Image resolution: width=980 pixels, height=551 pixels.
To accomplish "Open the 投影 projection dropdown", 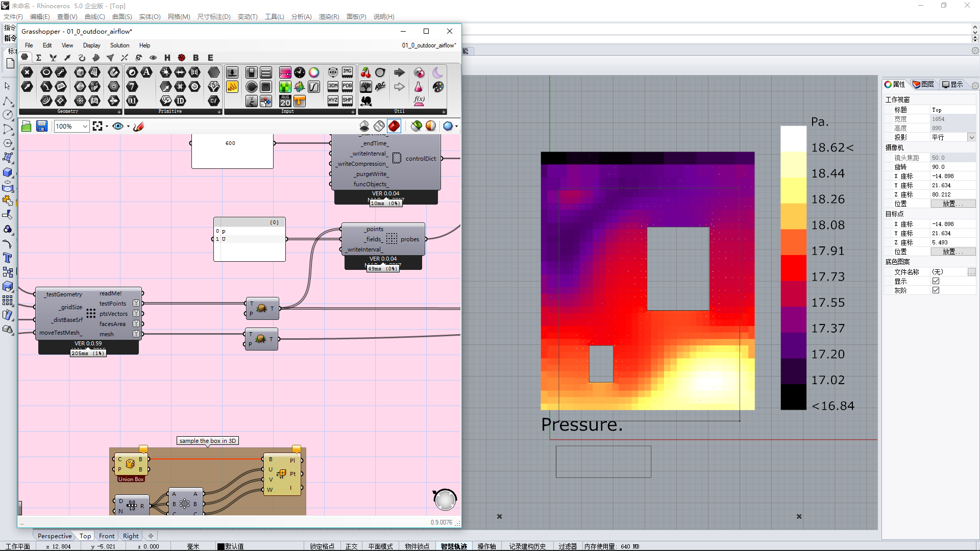I will (971, 138).
